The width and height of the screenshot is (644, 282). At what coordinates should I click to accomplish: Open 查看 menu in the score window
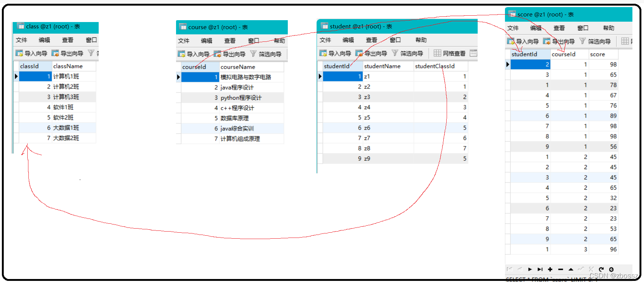click(x=559, y=28)
